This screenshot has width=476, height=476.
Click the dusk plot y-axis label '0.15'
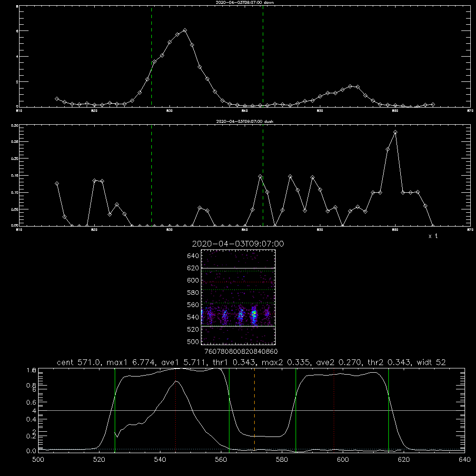coord(15,176)
